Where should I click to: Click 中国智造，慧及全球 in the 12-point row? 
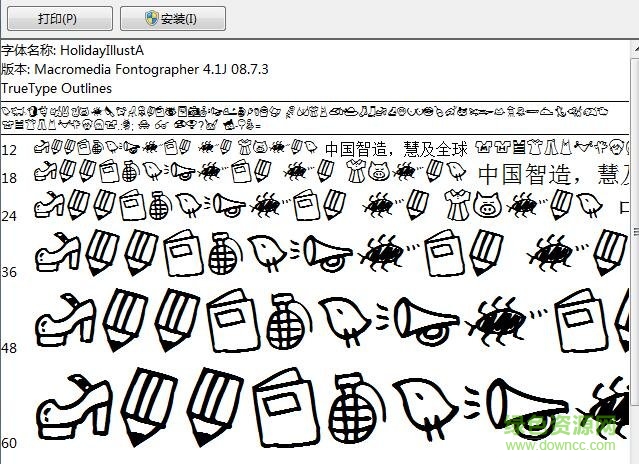[x=396, y=150]
